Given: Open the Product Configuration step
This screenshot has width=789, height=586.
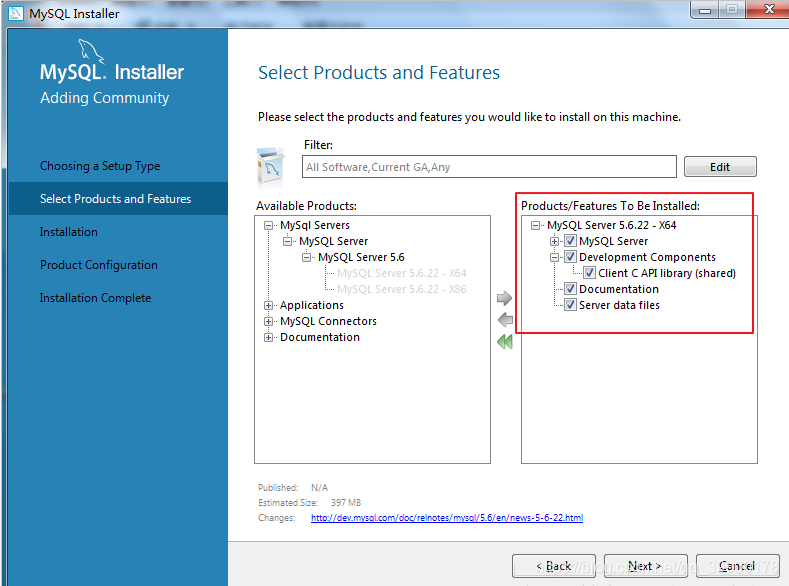Looking at the screenshot, I should point(99,265).
